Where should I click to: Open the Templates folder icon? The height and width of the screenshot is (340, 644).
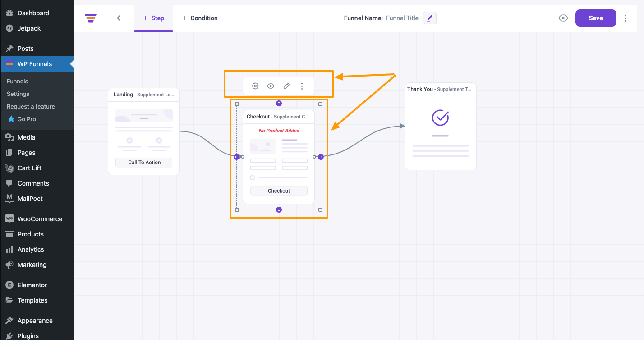(x=9, y=300)
